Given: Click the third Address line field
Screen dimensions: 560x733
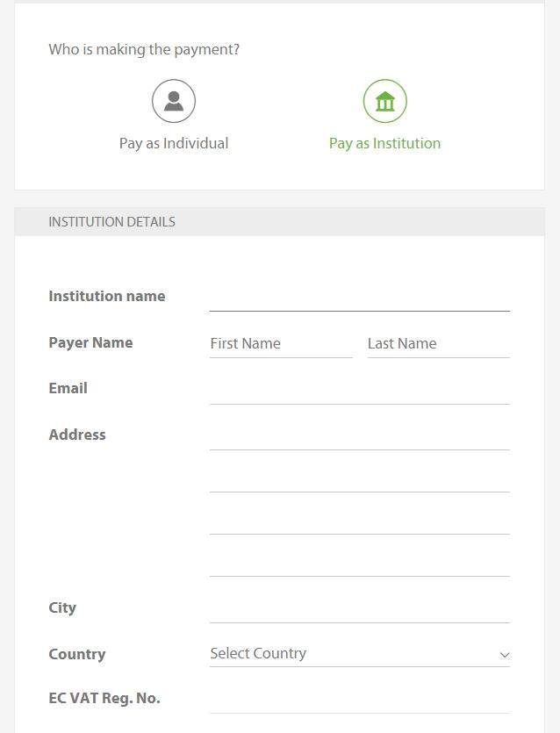Looking at the screenshot, I should [359, 520].
